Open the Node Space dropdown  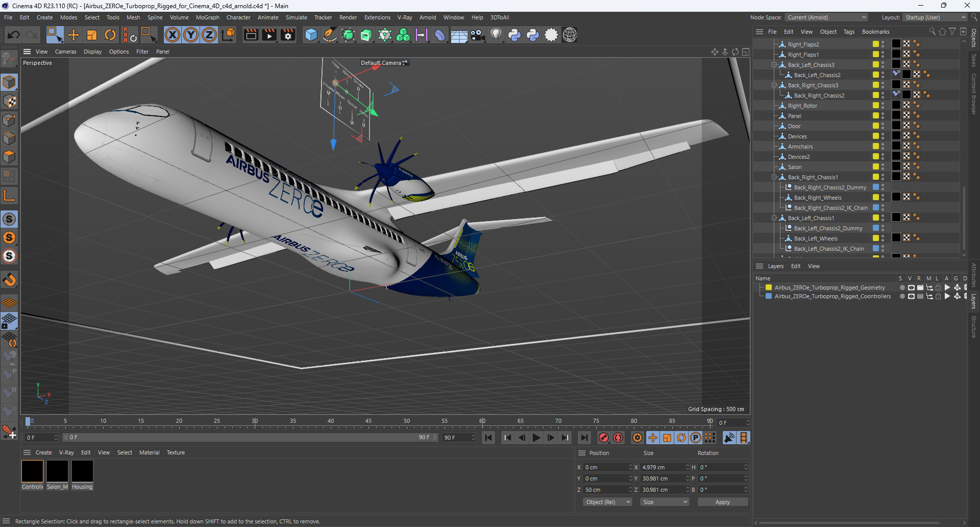[x=826, y=17]
